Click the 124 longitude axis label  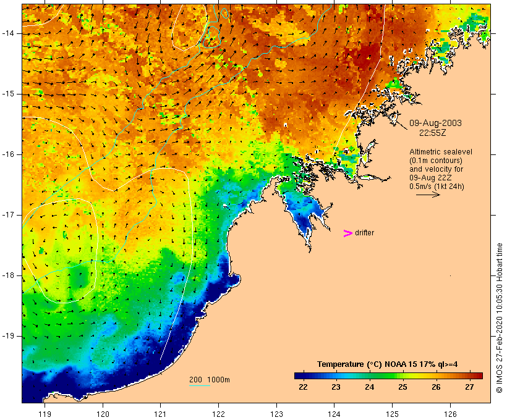(334, 414)
